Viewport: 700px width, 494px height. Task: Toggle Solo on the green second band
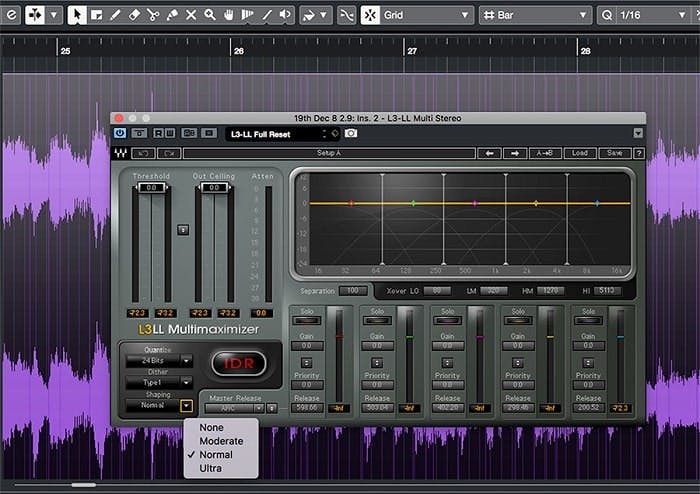click(x=377, y=320)
